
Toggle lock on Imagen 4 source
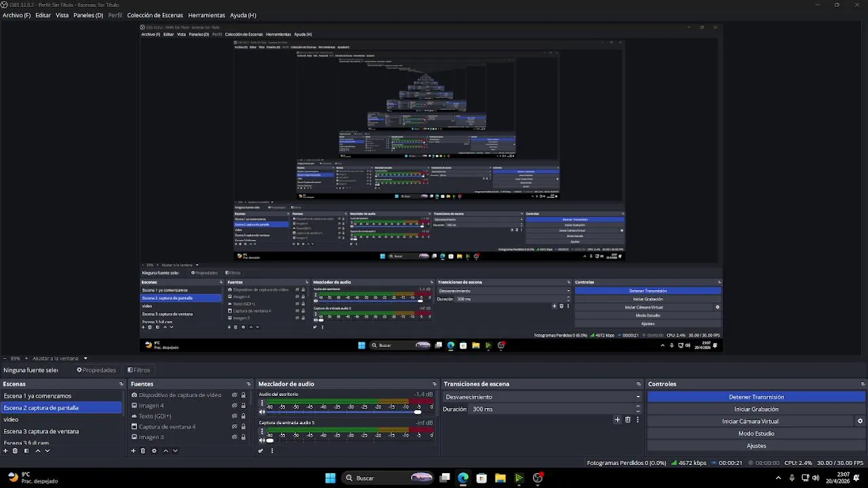[x=243, y=406]
